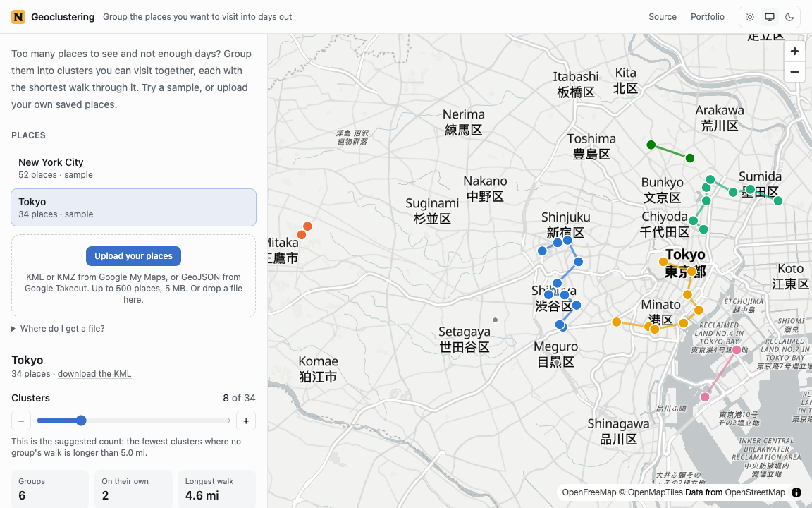Screen dimensions: 812x508
Task: Switch to light theme sun icon
Action: coord(750,17)
